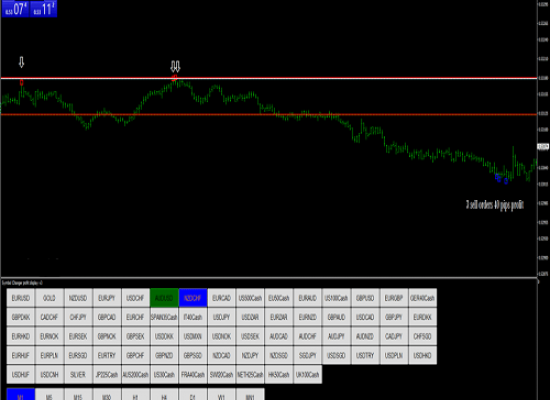The height and width of the screenshot is (400, 550).
Task: Select the upper red horizontal line
Action: click(269, 78)
